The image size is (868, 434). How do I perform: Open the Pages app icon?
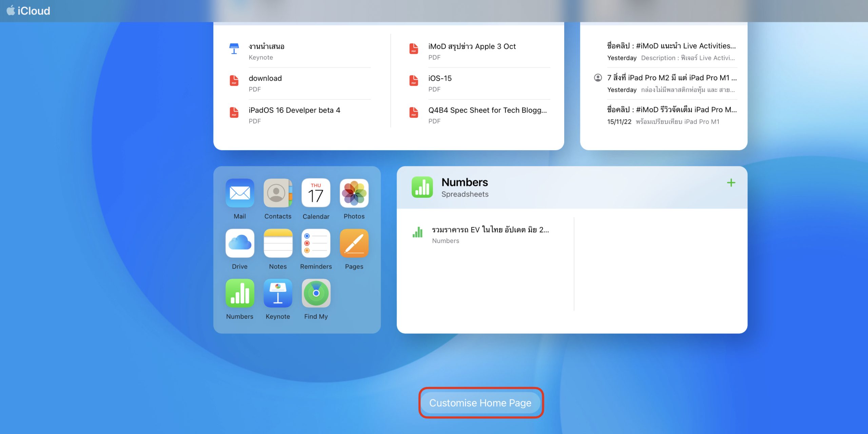[x=354, y=243]
